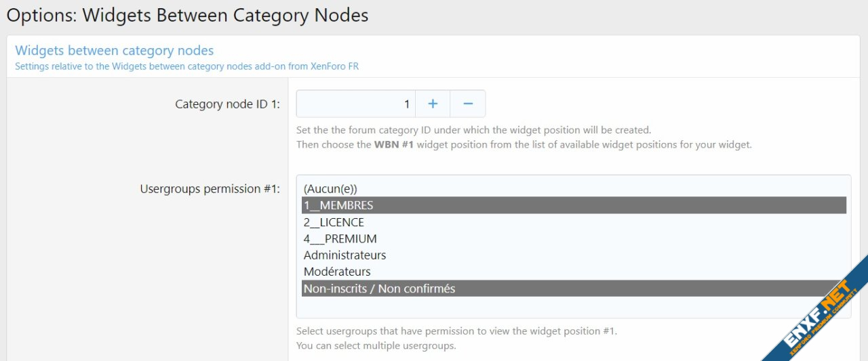
Task: Deselect the 1__MEMBRES usergroup
Action: point(338,205)
